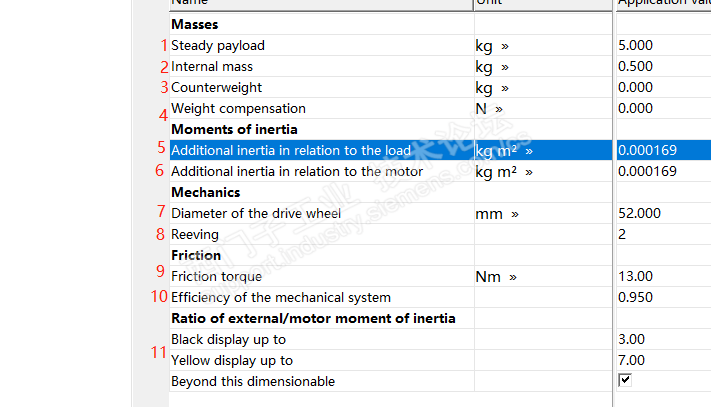Click Internal mass value field 0.500
The width and height of the screenshot is (711, 407).
pyautogui.click(x=636, y=67)
